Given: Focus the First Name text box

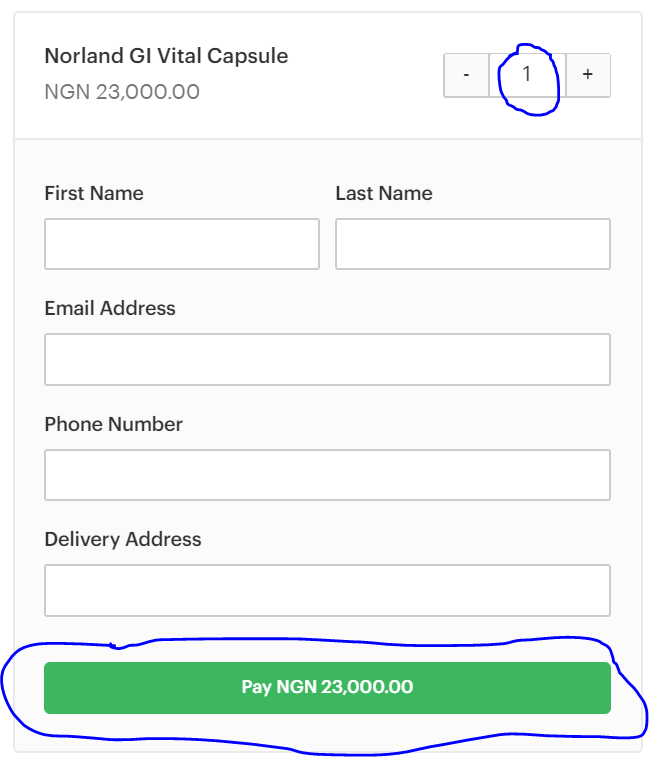Looking at the screenshot, I should tap(182, 244).
